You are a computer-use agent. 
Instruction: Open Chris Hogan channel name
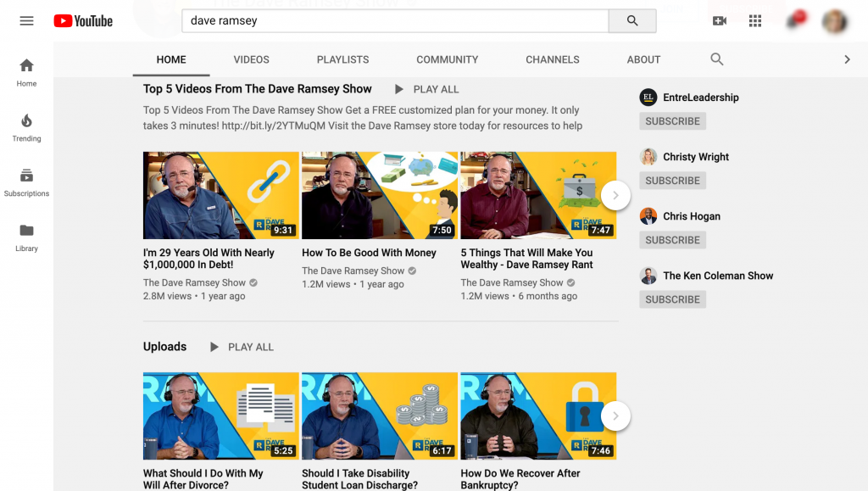(x=692, y=216)
